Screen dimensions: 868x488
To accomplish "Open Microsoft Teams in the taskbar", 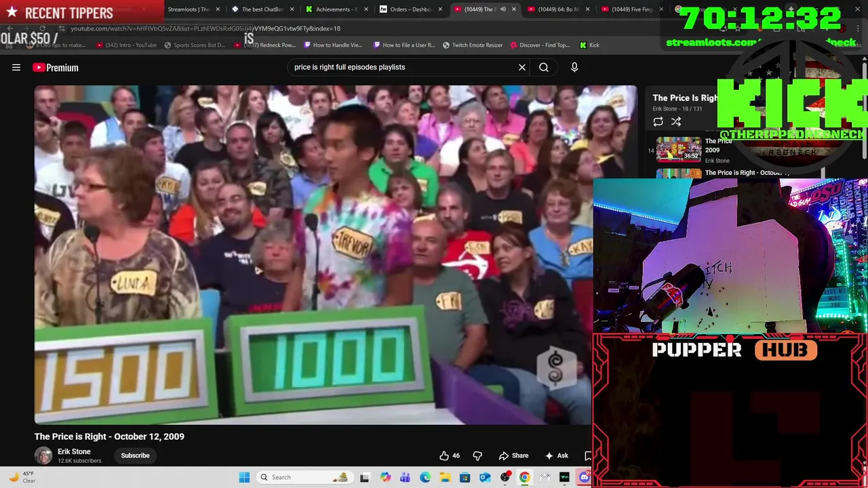I will [405, 477].
